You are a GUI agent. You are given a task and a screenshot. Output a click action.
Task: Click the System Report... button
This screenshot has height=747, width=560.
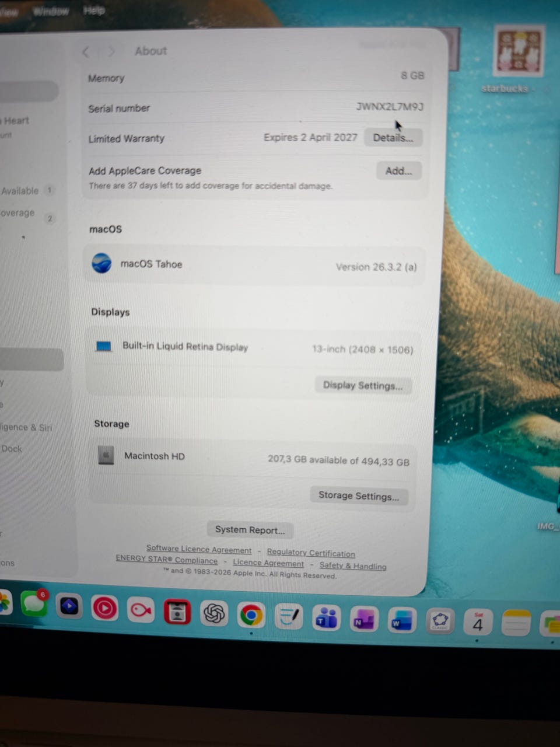[250, 530]
